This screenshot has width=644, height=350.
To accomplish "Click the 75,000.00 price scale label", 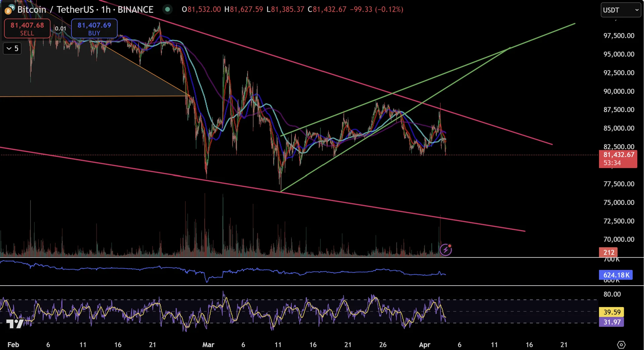I will tap(619, 202).
